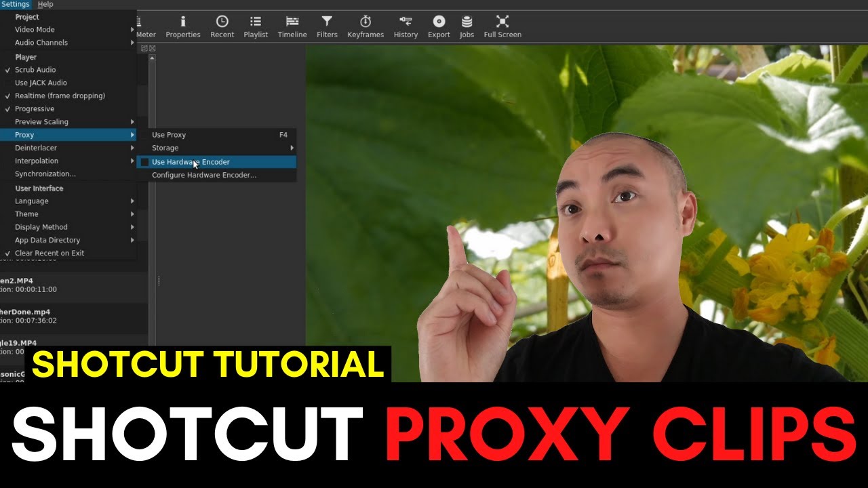Screen dimensions: 868x488
Task: Select the Proxy menu entry
Action: point(68,135)
